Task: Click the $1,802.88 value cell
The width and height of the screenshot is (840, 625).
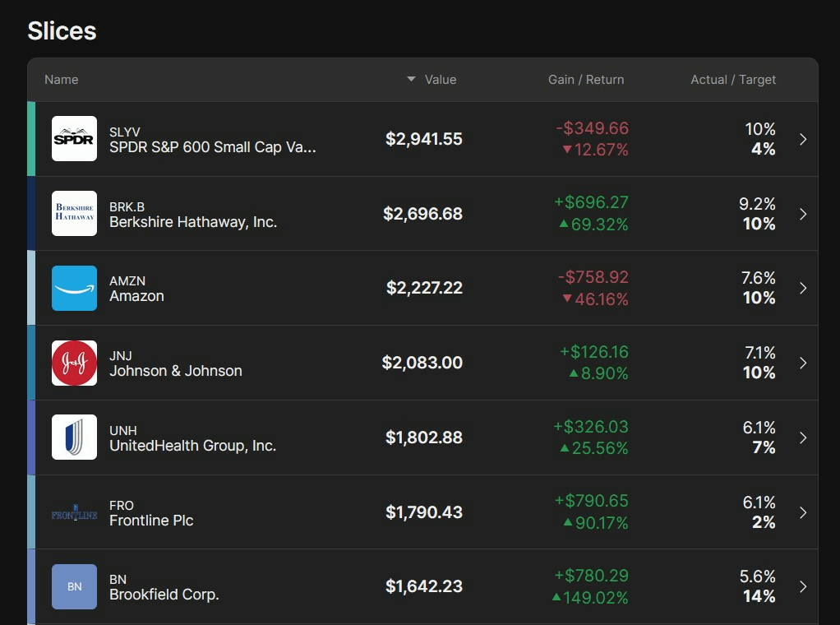Action: [x=424, y=437]
